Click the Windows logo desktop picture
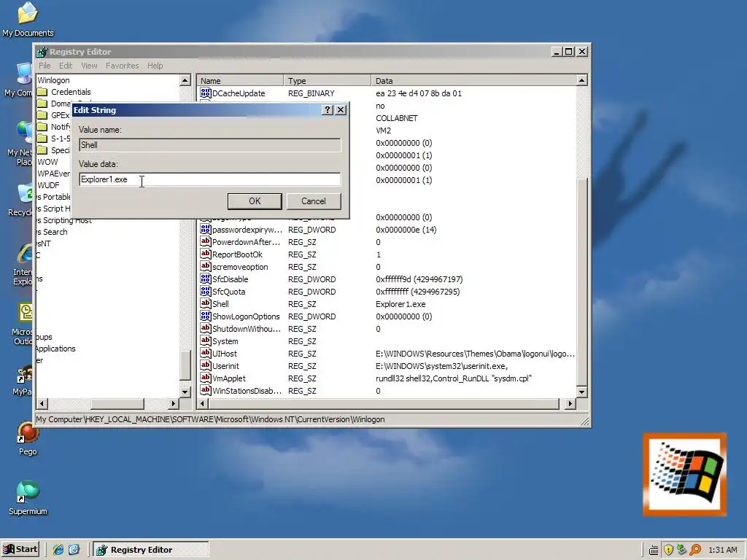Screen dimensions: 747x560 point(684,474)
